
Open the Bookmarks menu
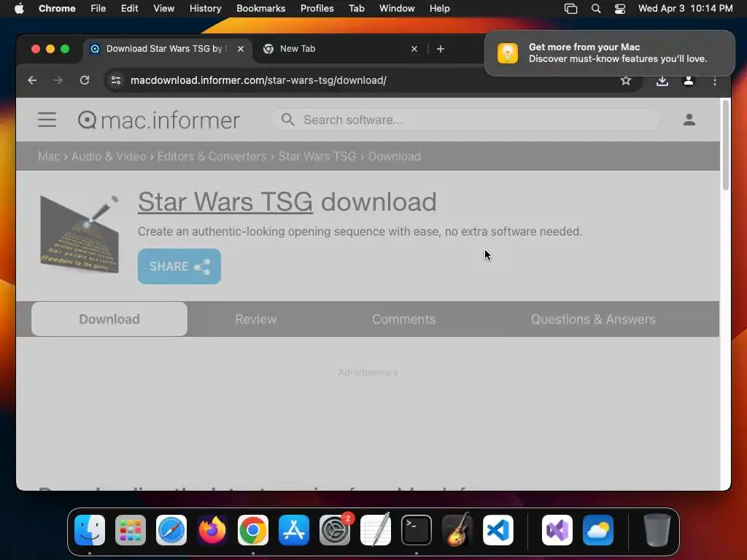tap(260, 9)
